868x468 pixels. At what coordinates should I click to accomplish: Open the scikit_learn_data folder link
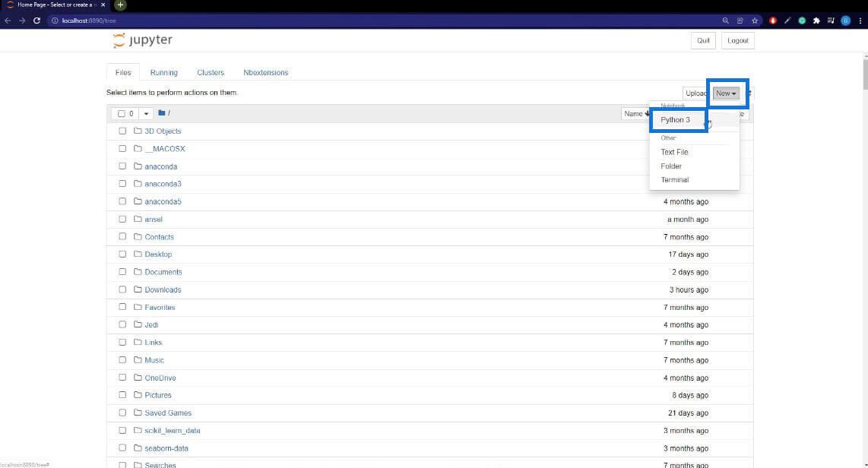click(173, 430)
